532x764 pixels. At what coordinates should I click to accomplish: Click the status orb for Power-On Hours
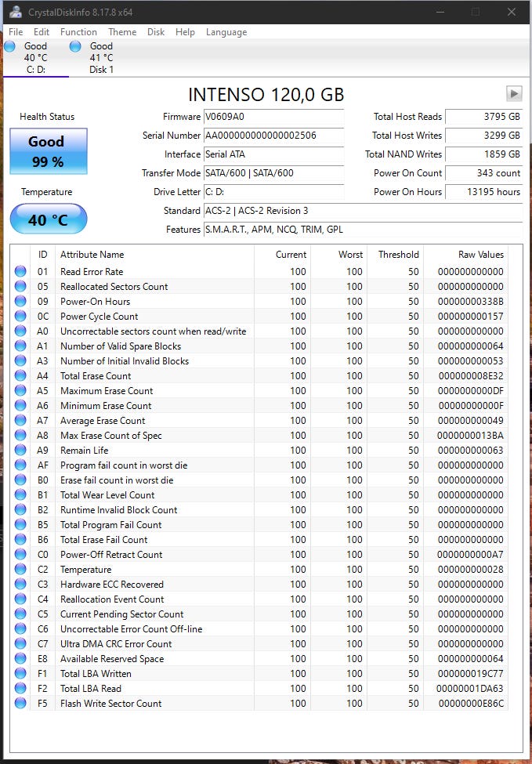pos(20,301)
